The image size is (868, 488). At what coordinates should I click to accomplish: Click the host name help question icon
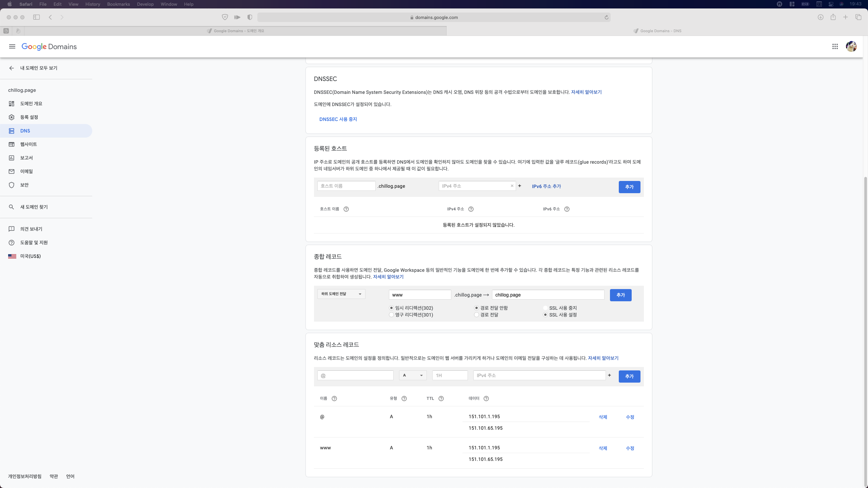(346, 209)
